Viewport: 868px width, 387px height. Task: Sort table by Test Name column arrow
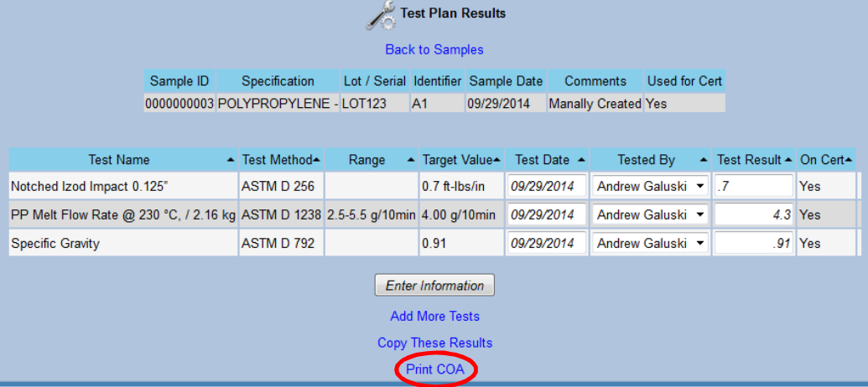pos(230,160)
